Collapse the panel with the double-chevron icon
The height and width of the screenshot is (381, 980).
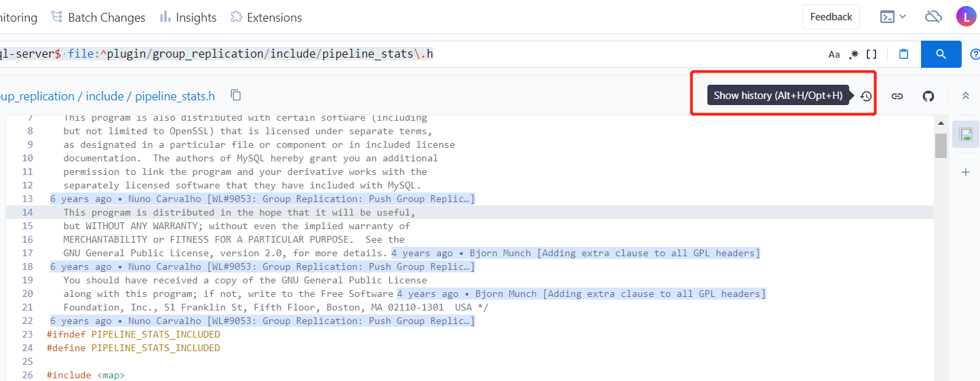[966, 96]
